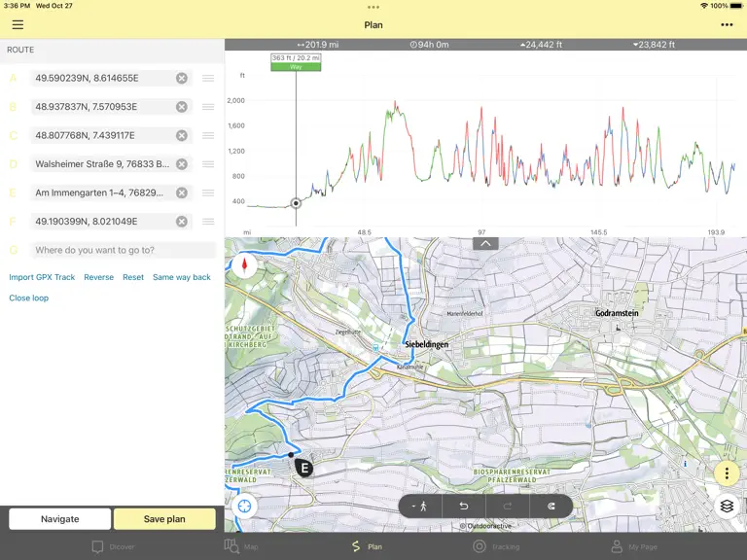
Task: Open yellow vertical-dots map options button
Action: coord(727,473)
